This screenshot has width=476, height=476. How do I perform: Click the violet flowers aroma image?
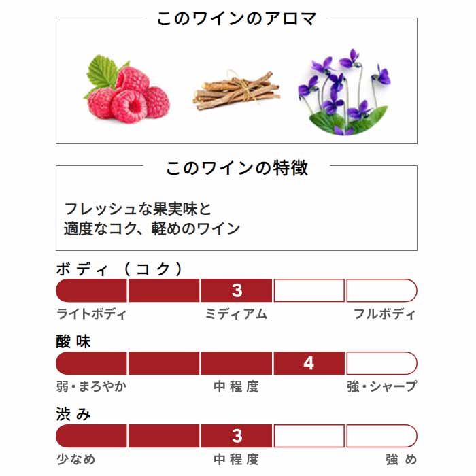(345, 92)
